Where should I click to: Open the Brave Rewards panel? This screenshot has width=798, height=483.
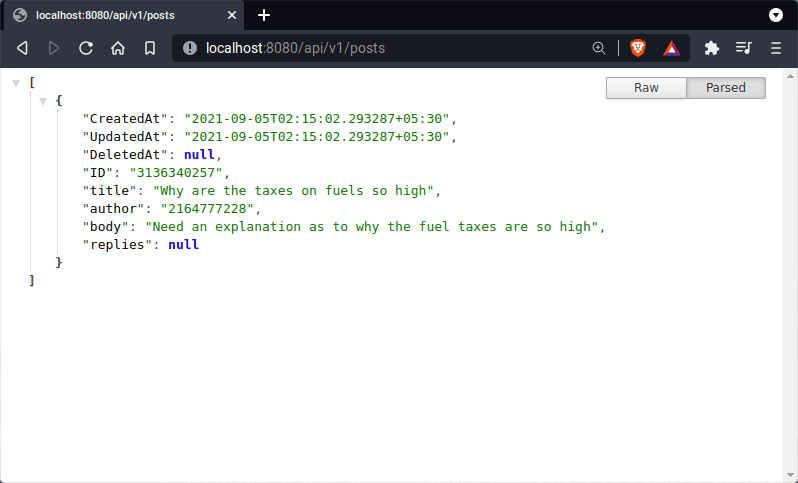(x=671, y=48)
